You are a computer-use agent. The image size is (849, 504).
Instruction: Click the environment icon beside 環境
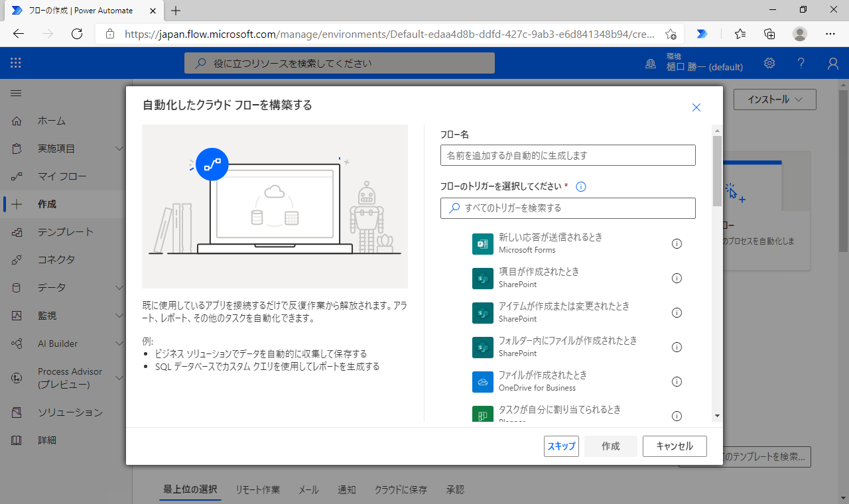tap(652, 64)
